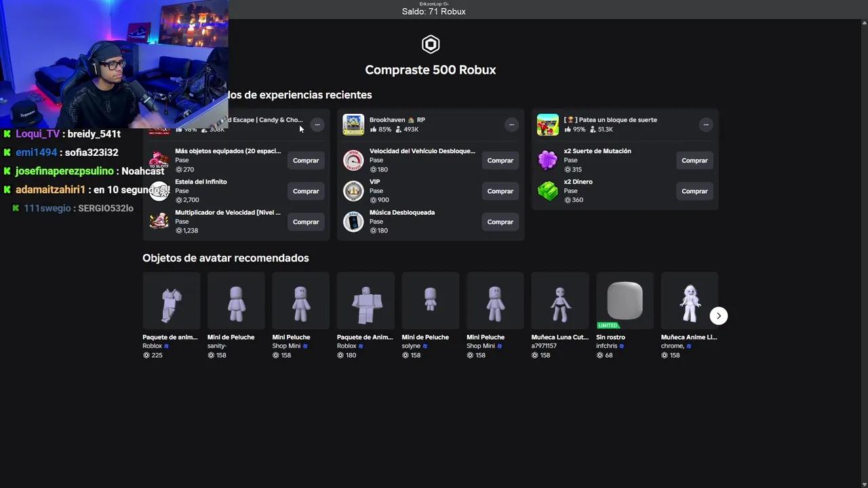This screenshot has width=868, height=488.
Task: Buy the Música Desbloqueada pass
Action: point(500,222)
